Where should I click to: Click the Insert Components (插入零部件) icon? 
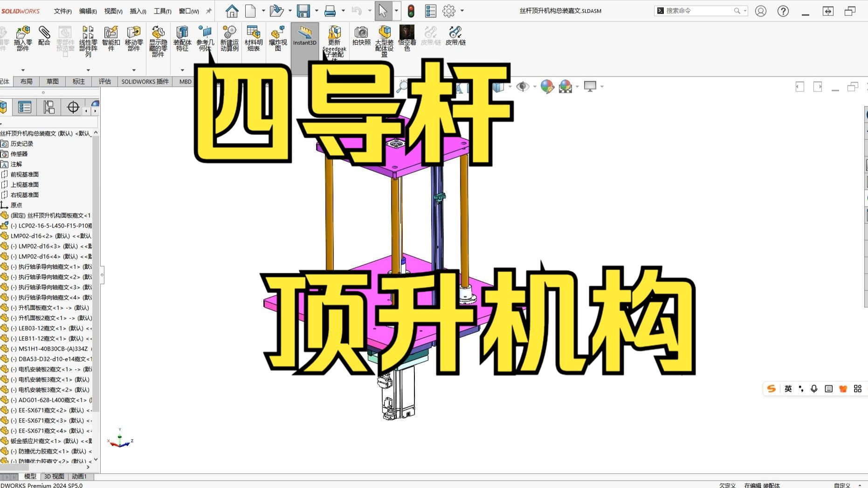[x=23, y=38]
